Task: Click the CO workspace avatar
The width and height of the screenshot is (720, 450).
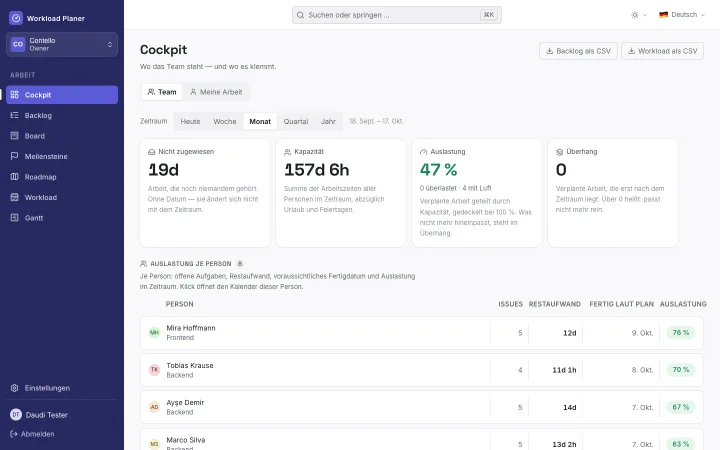Action: coord(18,44)
